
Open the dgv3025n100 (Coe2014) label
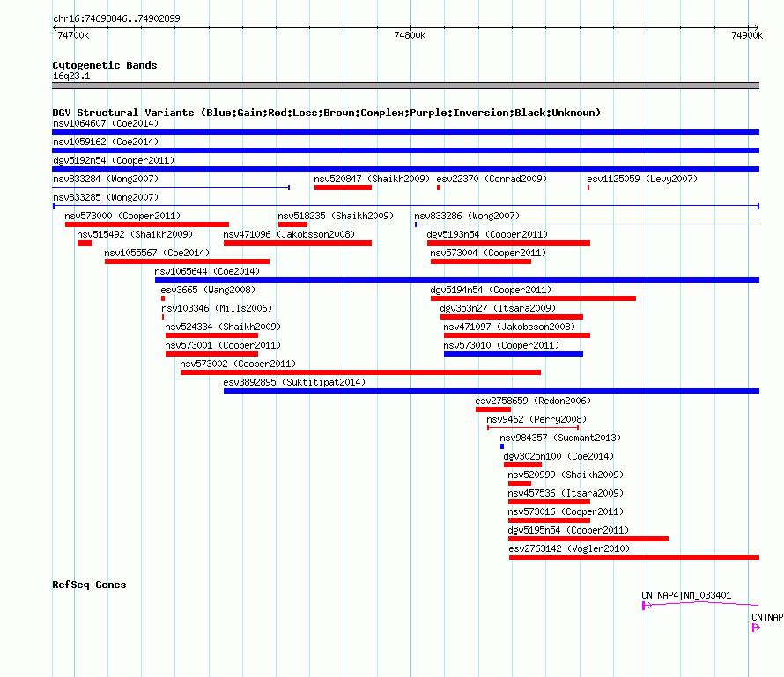pos(558,456)
